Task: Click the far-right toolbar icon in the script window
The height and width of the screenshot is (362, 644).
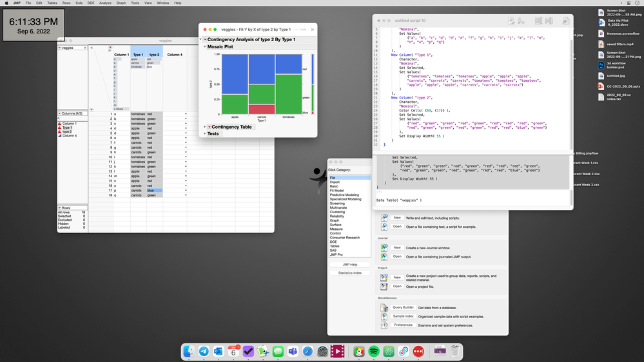Action: [566, 21]
